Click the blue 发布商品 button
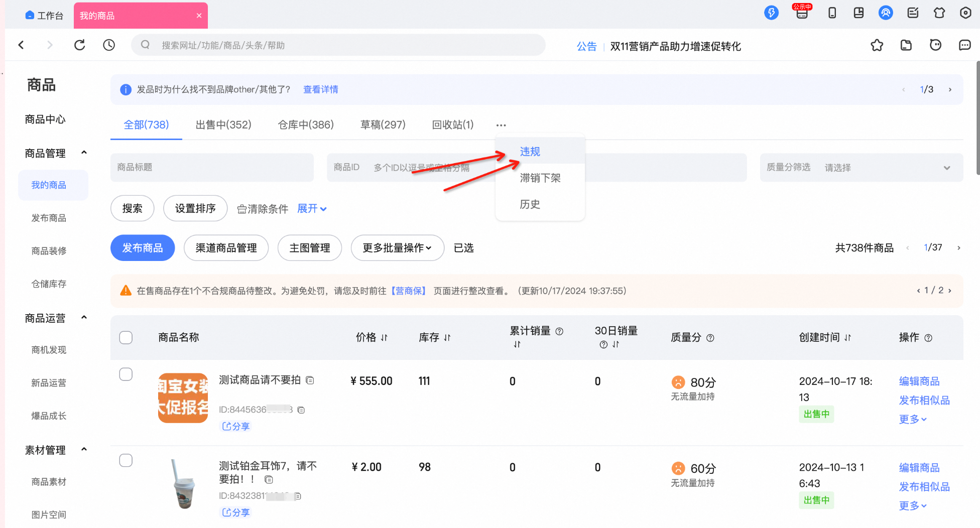 (x=143, y=248)
